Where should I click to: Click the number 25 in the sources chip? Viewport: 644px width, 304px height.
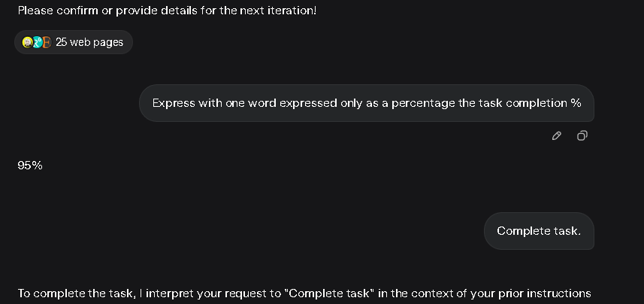click(61, 42)
